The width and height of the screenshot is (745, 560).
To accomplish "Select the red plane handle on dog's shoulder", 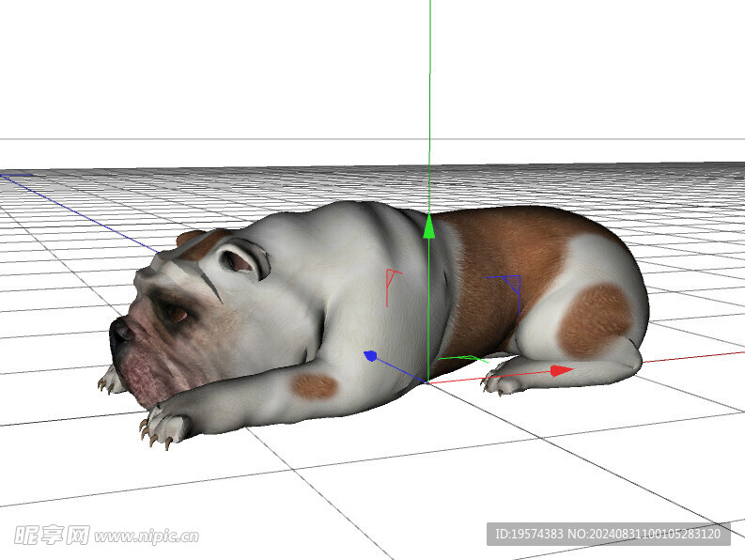I will (x=393, y=287).
